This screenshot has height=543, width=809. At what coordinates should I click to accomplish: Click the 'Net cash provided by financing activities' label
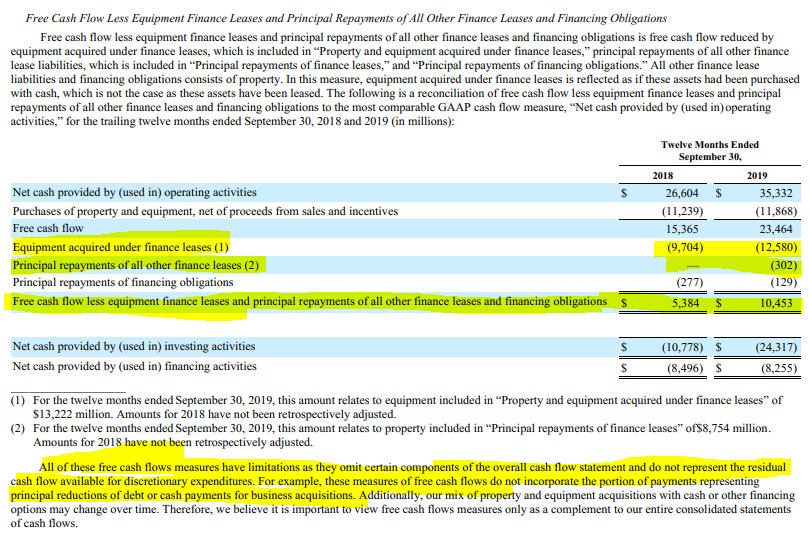(x=134, y=367)
